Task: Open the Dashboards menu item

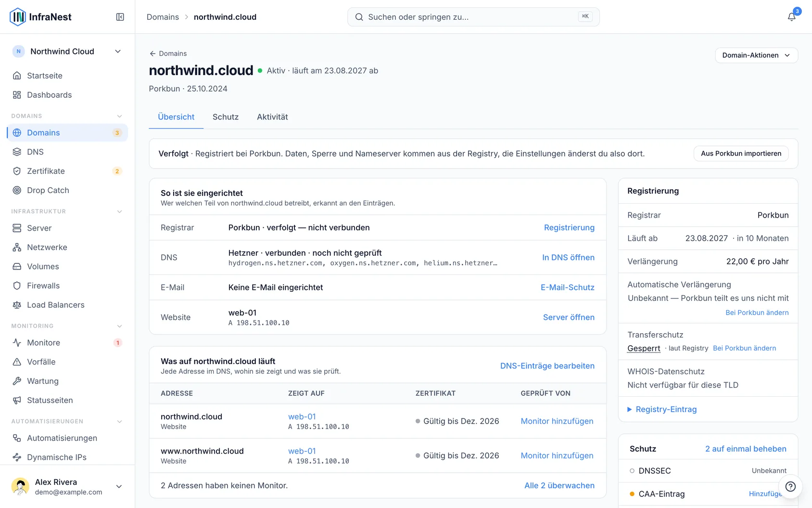Action: coord(67,95)
